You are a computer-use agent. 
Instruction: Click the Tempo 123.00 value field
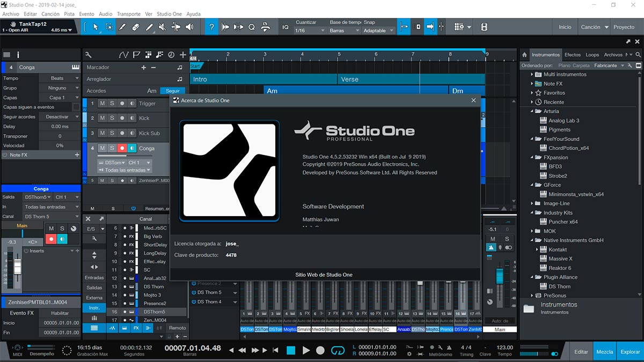[504, 348]
